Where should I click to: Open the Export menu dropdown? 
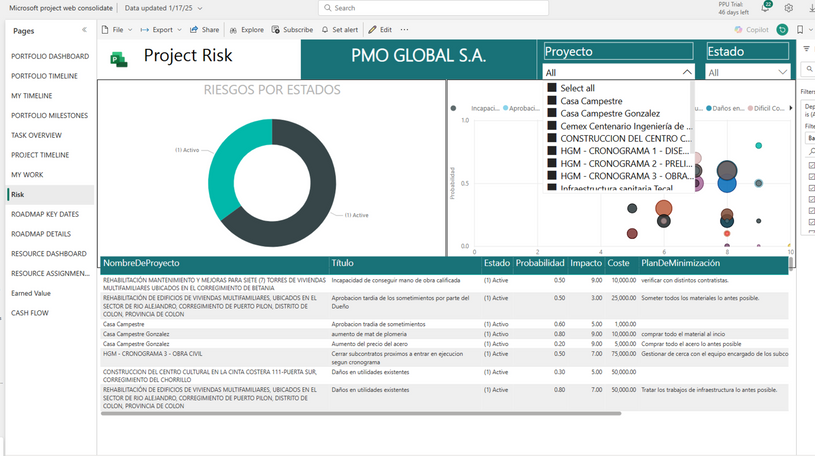[161, 30]
